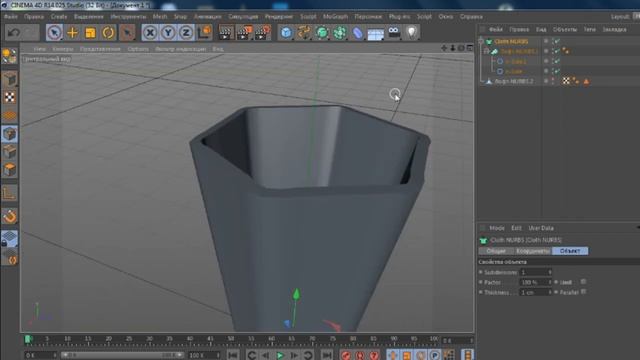
Task: Open the Snap menu
Action: (180, 17)
